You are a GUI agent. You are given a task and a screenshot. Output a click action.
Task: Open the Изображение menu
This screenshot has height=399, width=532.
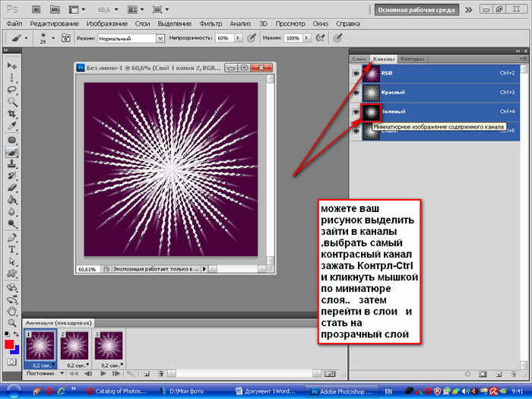(107, 24)
